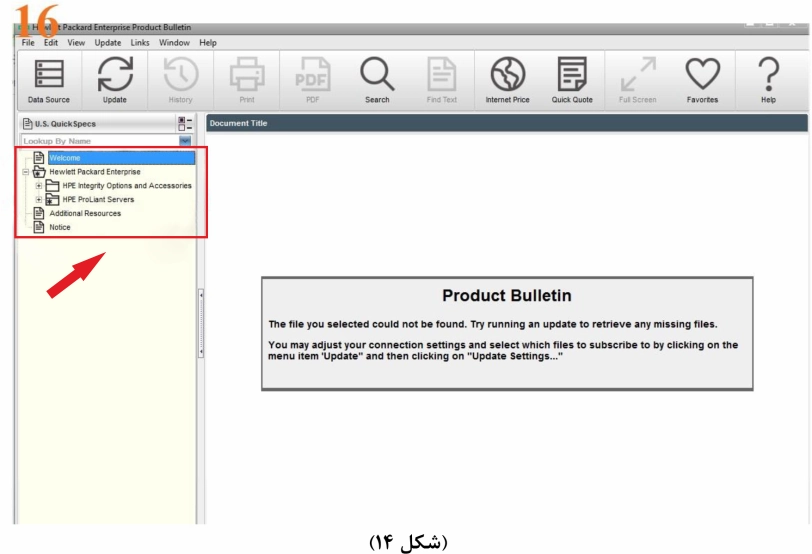Image resolution: width=812 pixels, height=554 pixels.
Task: Expand HPE Integrity Options and Accessories node
Action: pos(39,186)
